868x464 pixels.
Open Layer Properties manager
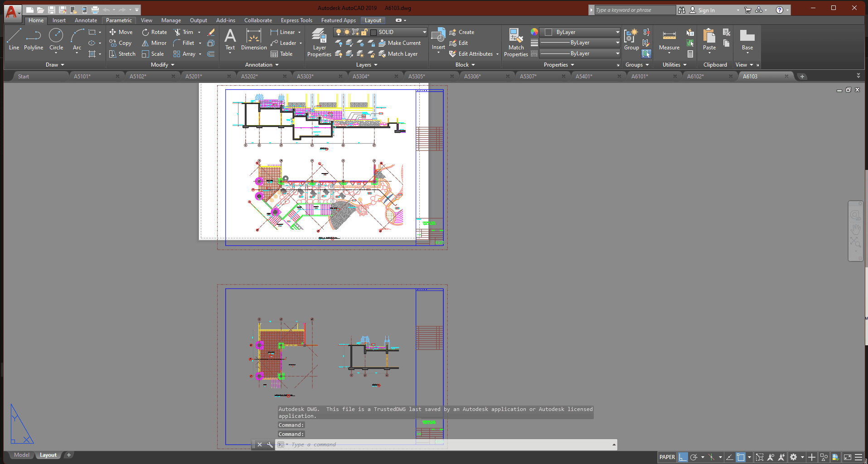coord(319,42)
